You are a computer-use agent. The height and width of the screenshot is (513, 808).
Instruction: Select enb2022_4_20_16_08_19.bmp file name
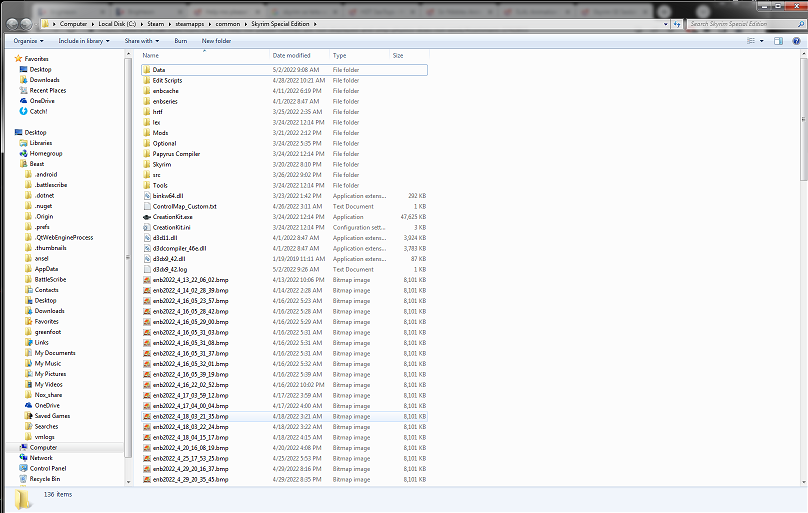tap(190, 448)
